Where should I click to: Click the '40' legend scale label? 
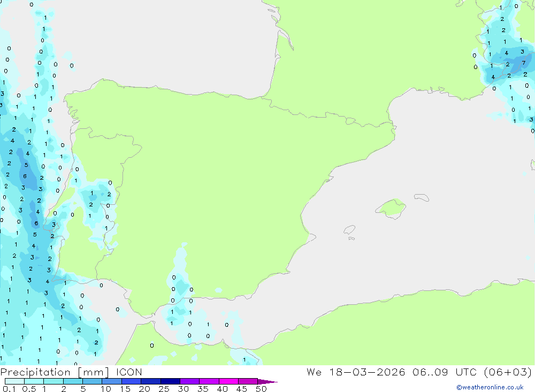[222, 389]
